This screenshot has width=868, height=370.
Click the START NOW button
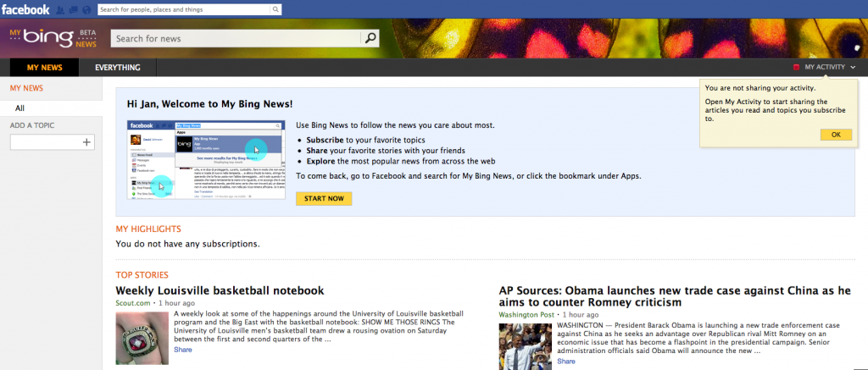[324, 199]
